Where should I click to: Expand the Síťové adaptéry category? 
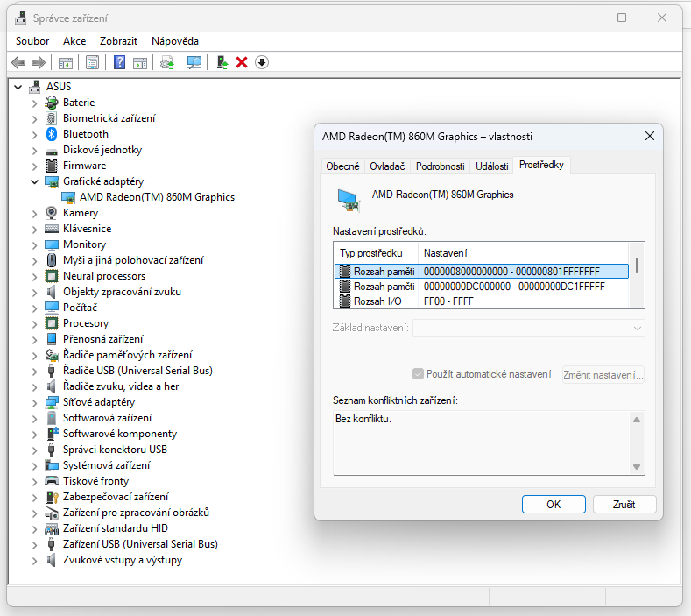[x=34, y=402]
